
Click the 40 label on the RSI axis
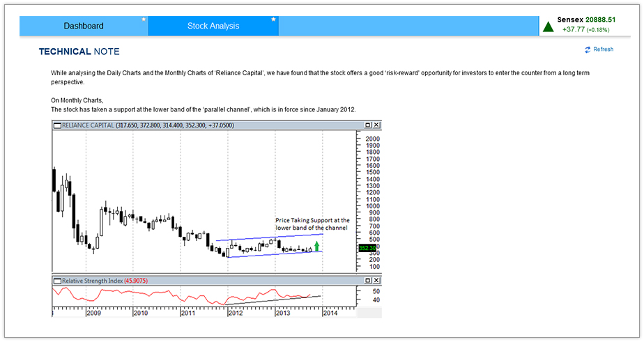376,300
